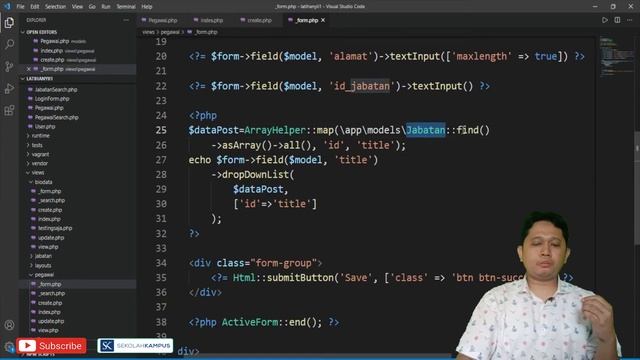The image size is (640, 360).
Task: Close the _form.php editor tab
Action: [323, 20]
